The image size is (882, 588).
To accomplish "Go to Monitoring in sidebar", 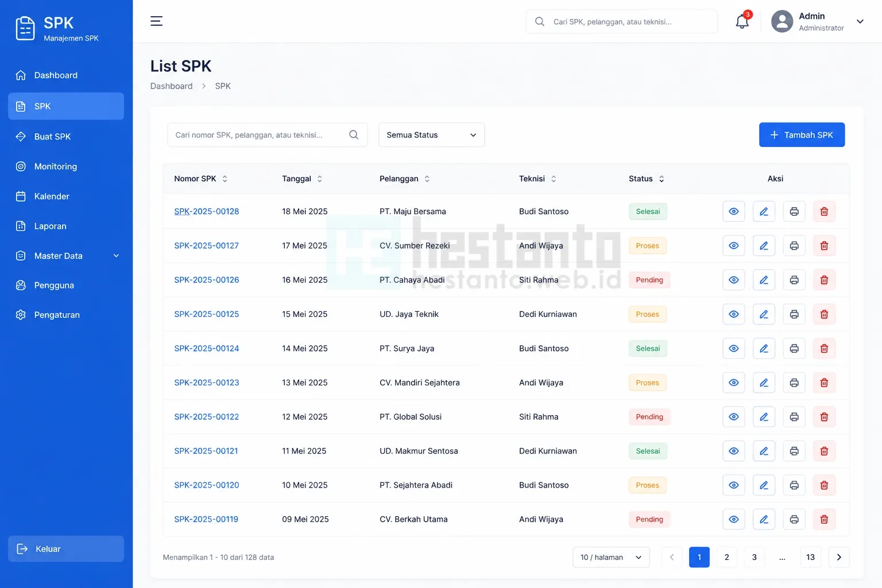I will (66, 167).
